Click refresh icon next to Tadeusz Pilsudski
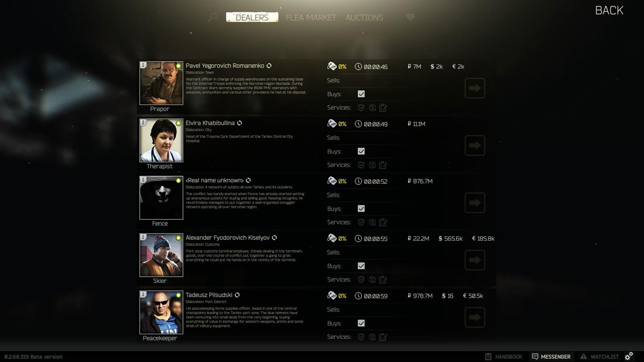Image resolution: width=644 pixels, height=362 pixels. coord(237,295)
